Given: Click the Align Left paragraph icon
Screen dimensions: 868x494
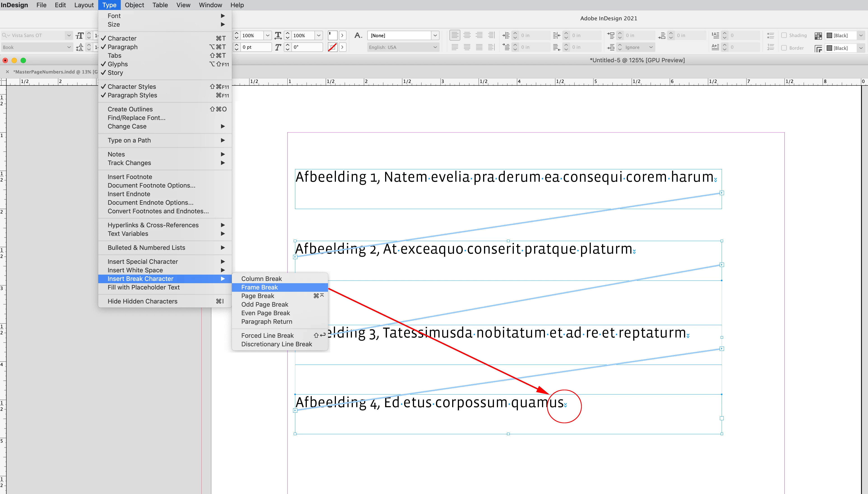Looking at the screenshot, I should (455, 35).
